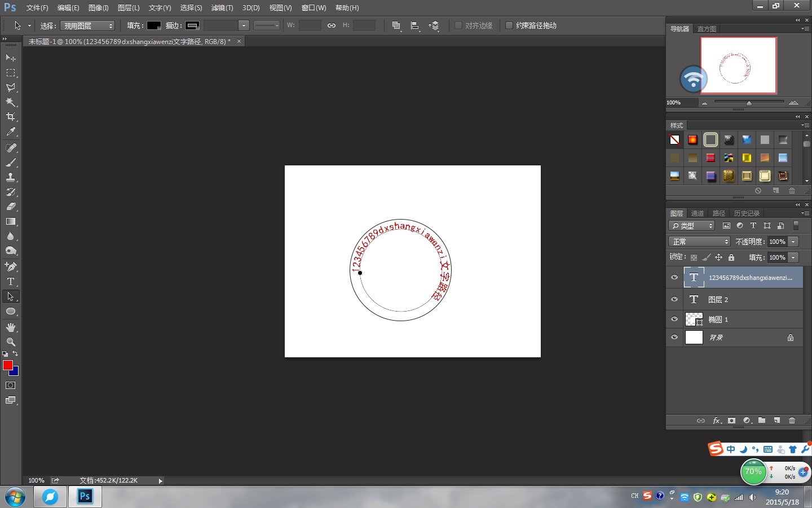Screen dimensions: 812x508
Task: Select the Magic Wand tool
Action: tap(11, 102)
